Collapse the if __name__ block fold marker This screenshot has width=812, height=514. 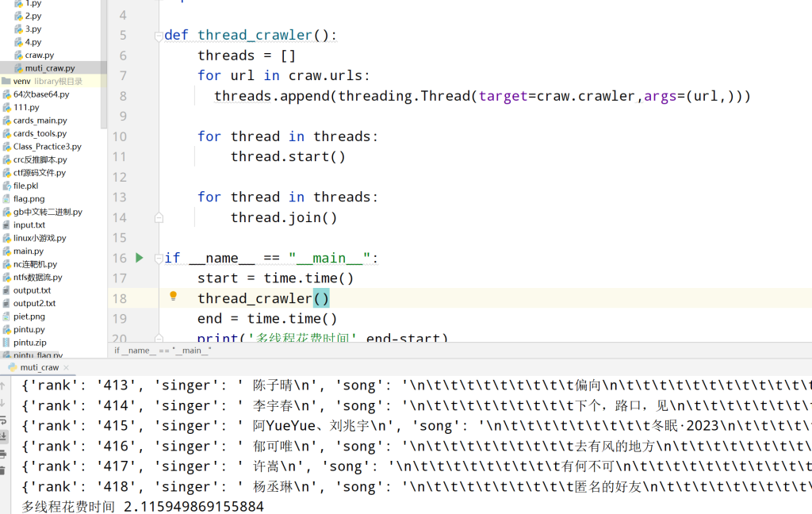click(x=159, y=259)
